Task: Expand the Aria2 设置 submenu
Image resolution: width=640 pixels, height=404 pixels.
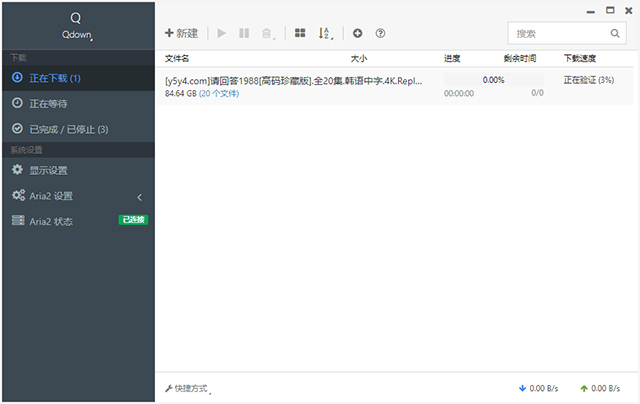Action: (78, 196)
